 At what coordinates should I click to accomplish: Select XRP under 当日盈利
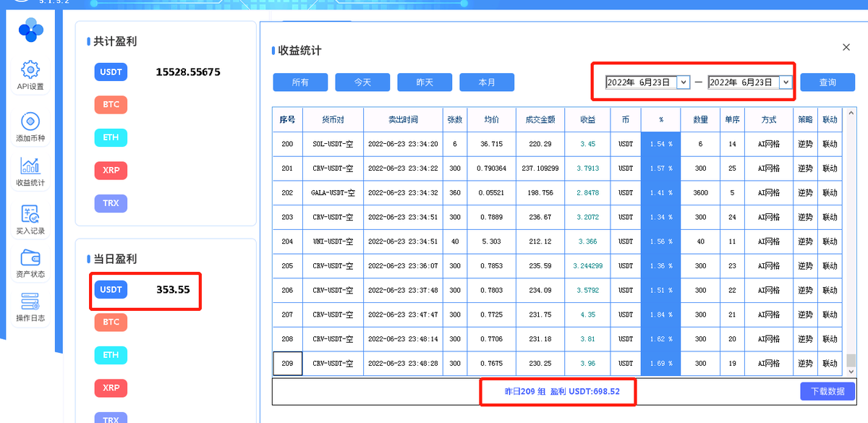(111, 388)
